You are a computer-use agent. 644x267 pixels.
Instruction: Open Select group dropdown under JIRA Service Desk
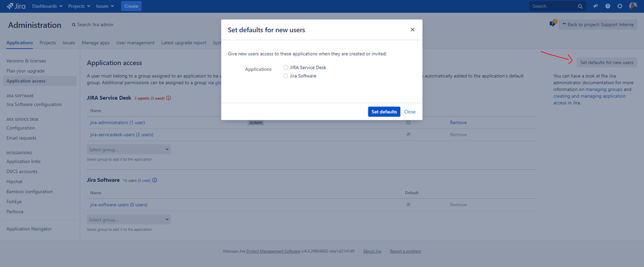coord(128,150)
